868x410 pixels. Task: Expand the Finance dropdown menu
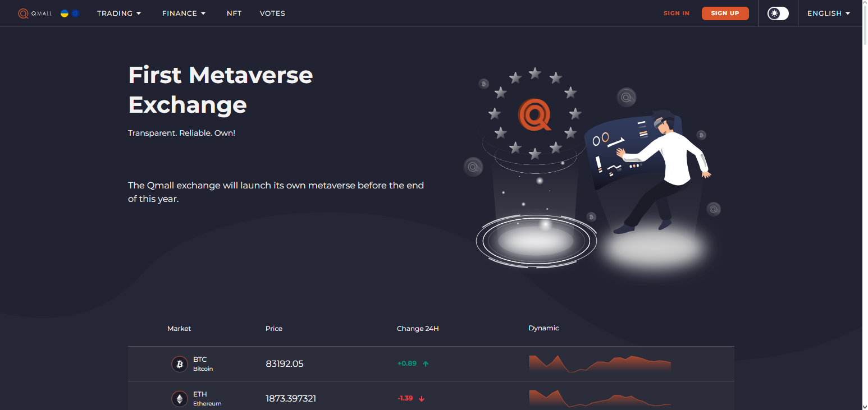point(184,13)
